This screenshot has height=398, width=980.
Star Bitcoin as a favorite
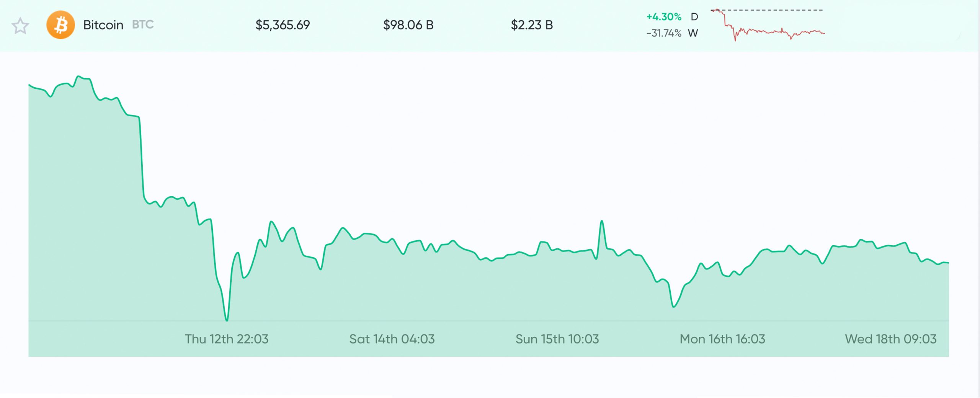click(20, 26)
